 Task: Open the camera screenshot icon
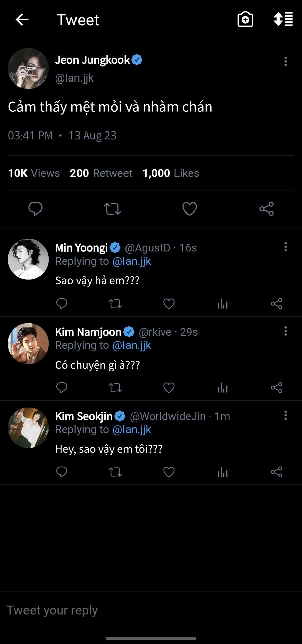tap(245, 20)
